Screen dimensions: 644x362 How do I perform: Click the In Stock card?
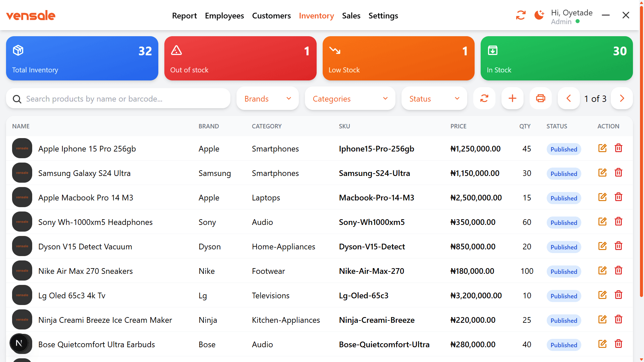(557, 58)
